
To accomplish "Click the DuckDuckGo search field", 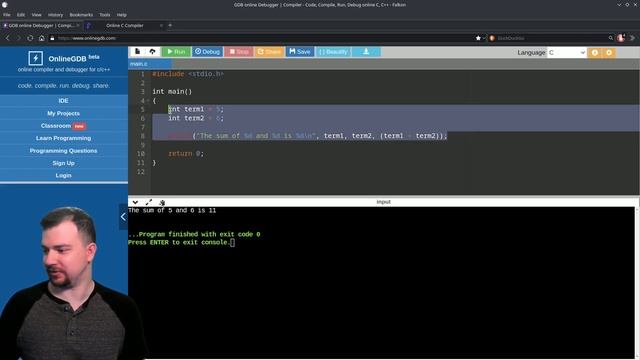I will coord(551,38).
